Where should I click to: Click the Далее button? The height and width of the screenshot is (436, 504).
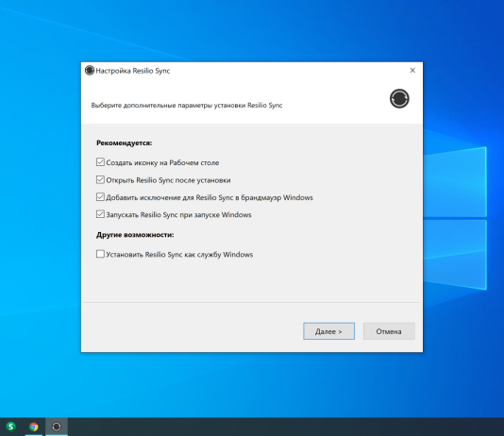tap(328, 331)
